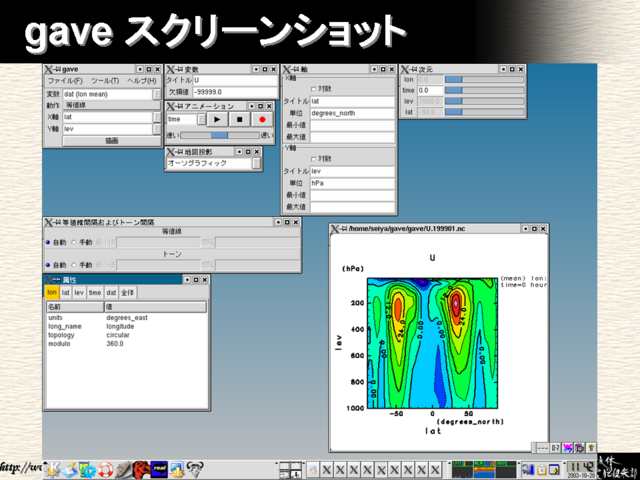Switch to the 全体 attribute tab
640x480 pixels.
tap(127, 293)
